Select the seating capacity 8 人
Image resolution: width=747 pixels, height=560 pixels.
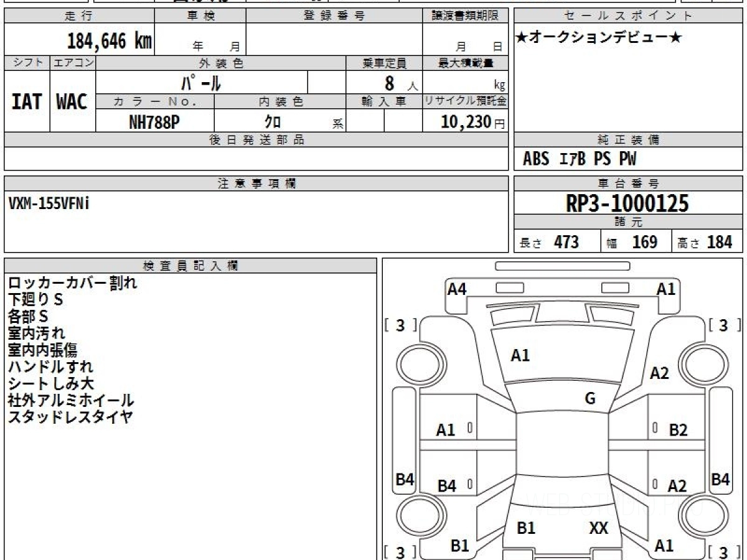point(400,83)
